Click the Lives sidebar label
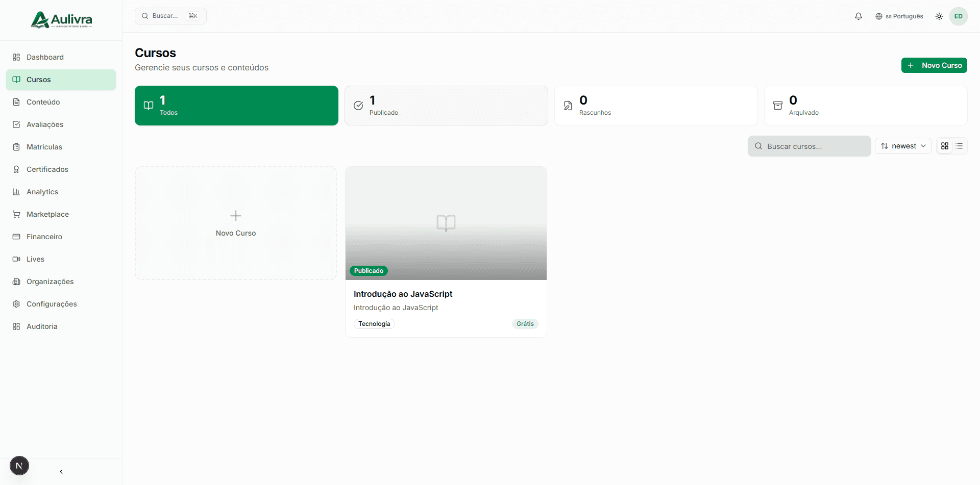Screen dimensions: 980x485 tap(35, 259)
